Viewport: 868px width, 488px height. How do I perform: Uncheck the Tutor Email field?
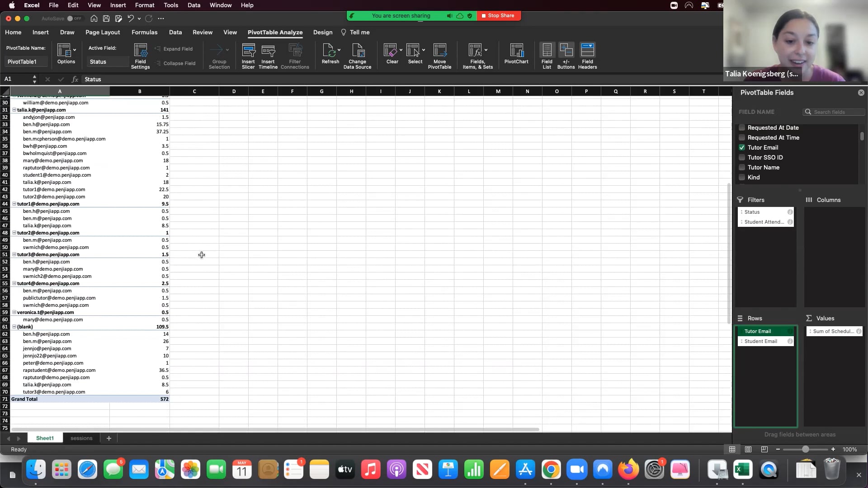(742, 147)
